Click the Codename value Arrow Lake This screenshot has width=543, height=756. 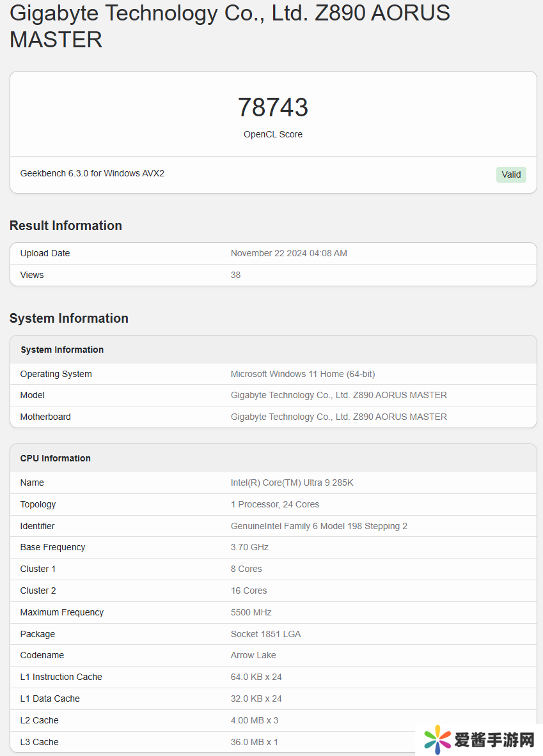(x=253, y=655)
